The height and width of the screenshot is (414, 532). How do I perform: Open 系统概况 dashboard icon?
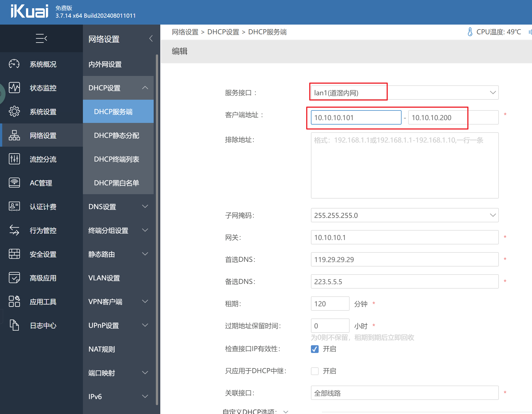[x=14, y=64]
